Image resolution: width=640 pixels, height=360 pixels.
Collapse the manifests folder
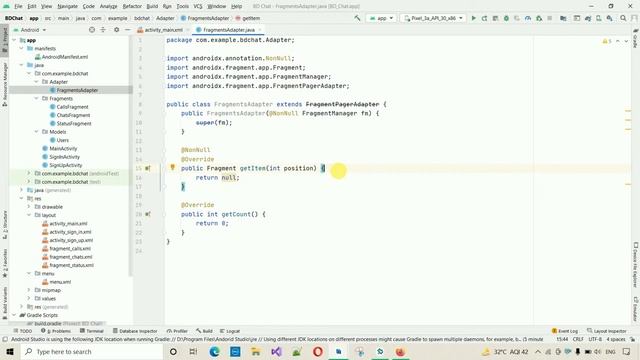pyautogui.click(x=22, y=48)
